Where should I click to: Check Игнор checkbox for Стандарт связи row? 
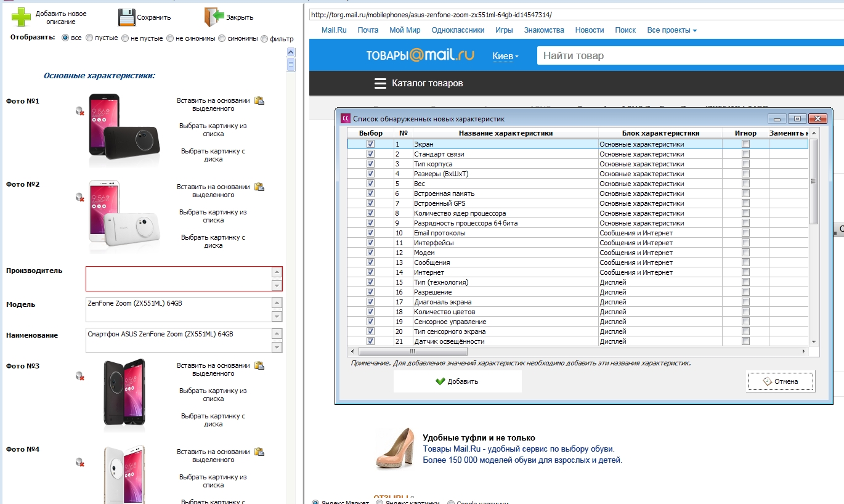click(x=745, y=154)
